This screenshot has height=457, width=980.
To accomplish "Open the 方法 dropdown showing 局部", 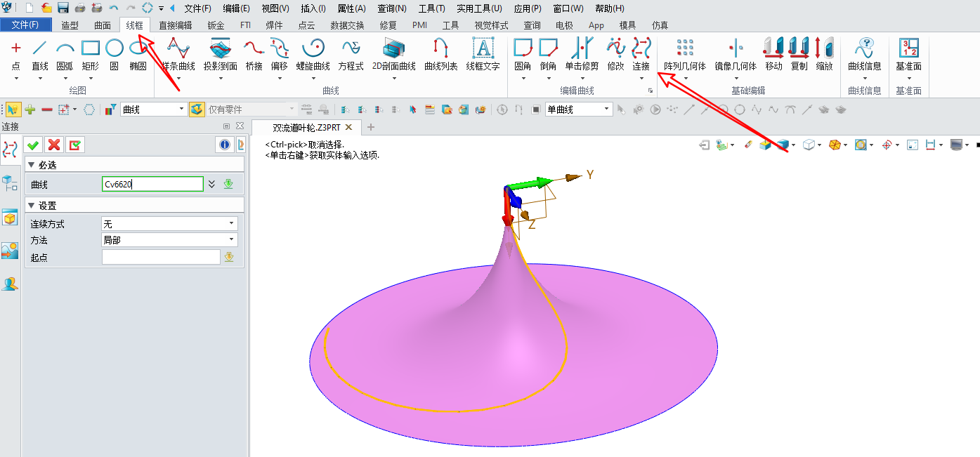I will coord(169,239).
